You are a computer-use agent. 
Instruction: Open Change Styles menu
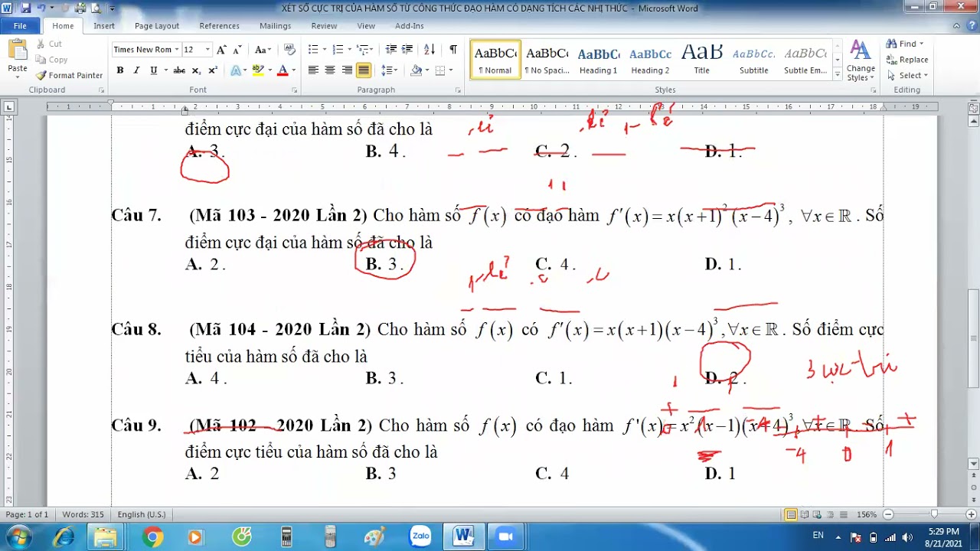[861, 60]
